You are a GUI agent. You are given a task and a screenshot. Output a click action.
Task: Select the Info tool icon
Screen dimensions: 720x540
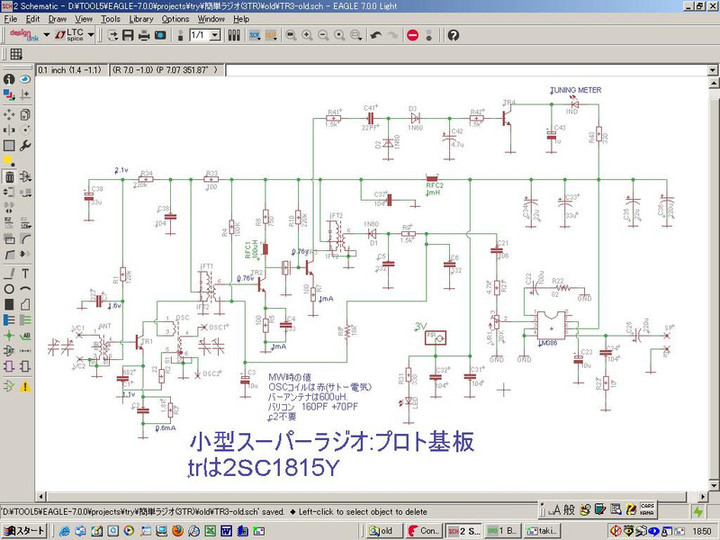(8, 79)
